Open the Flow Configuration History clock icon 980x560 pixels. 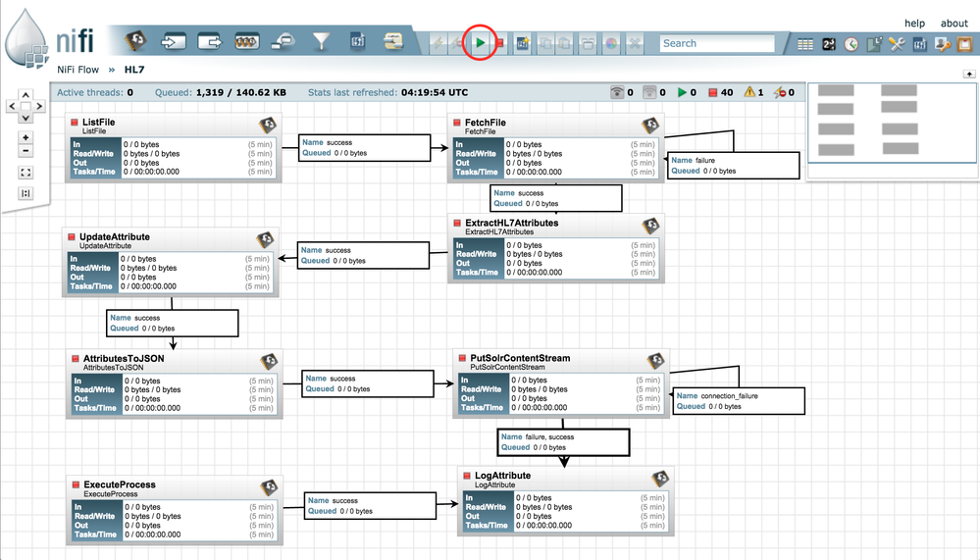[x=851, y=44]
